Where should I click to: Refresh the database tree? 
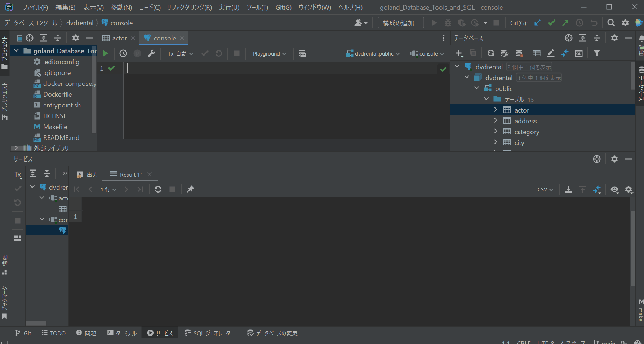490,53
